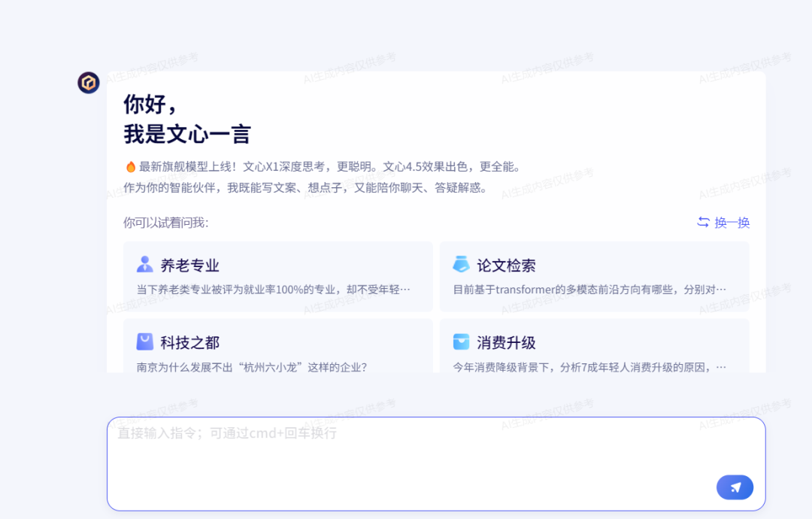Click the 论文检索 card icon
Image resolution: width=812 pixels, height=519 pixels.
(x=461, y=265)
